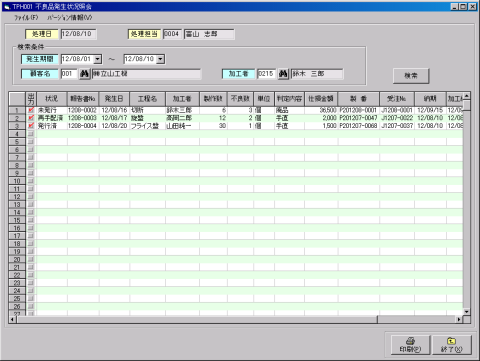Click the processor code field showing 0215
480x361 pixels.
266,74
